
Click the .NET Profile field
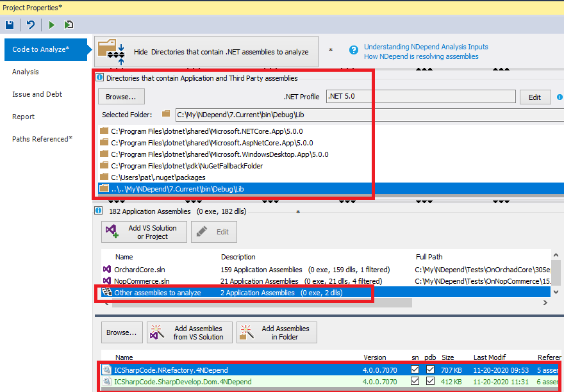point(421,96)
